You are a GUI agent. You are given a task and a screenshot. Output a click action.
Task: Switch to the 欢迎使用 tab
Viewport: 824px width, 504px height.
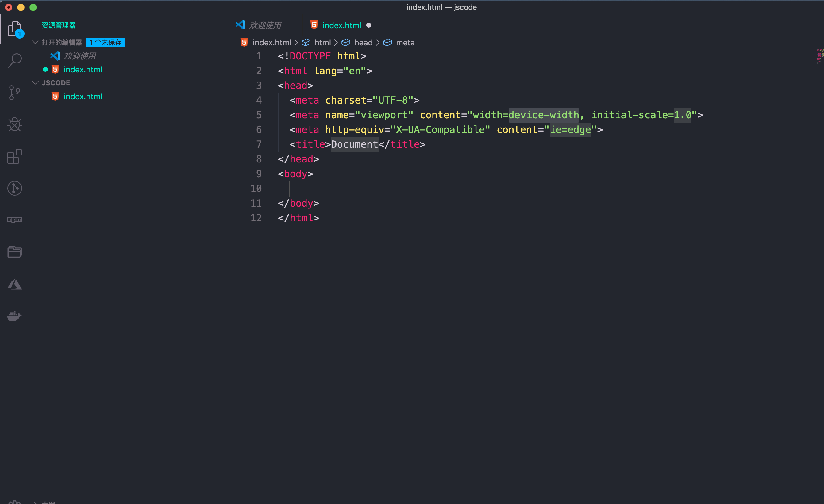tap(265, 25)
